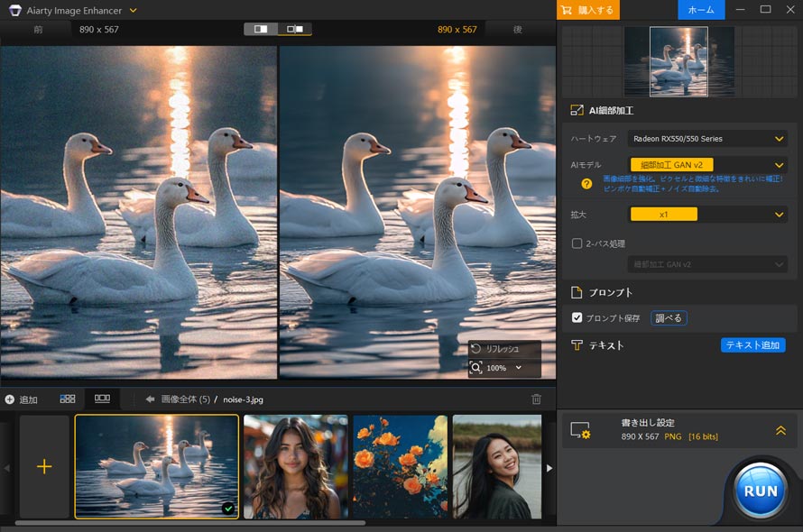Open the AIモデル dropdown
This screenshot has width=803, height=532.
706,165
